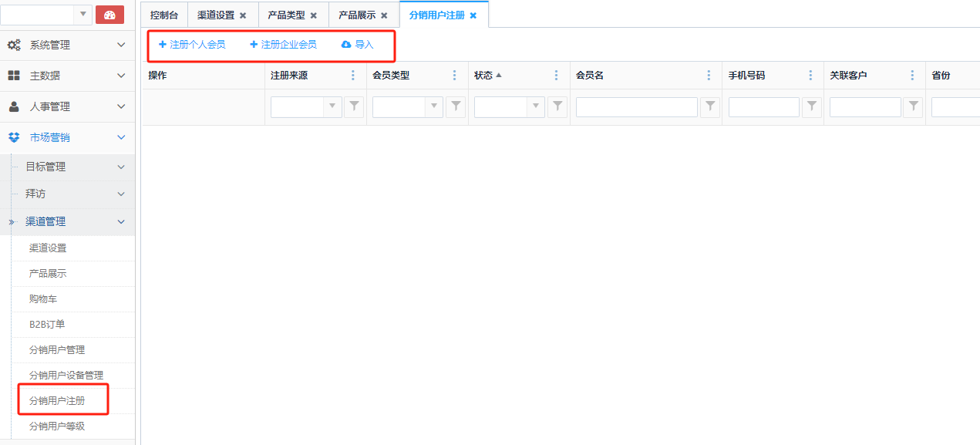The height and width of the screenshot is (445, 980).
Task: Click the 会员名 filter input field
Action: tap(636, 107)
